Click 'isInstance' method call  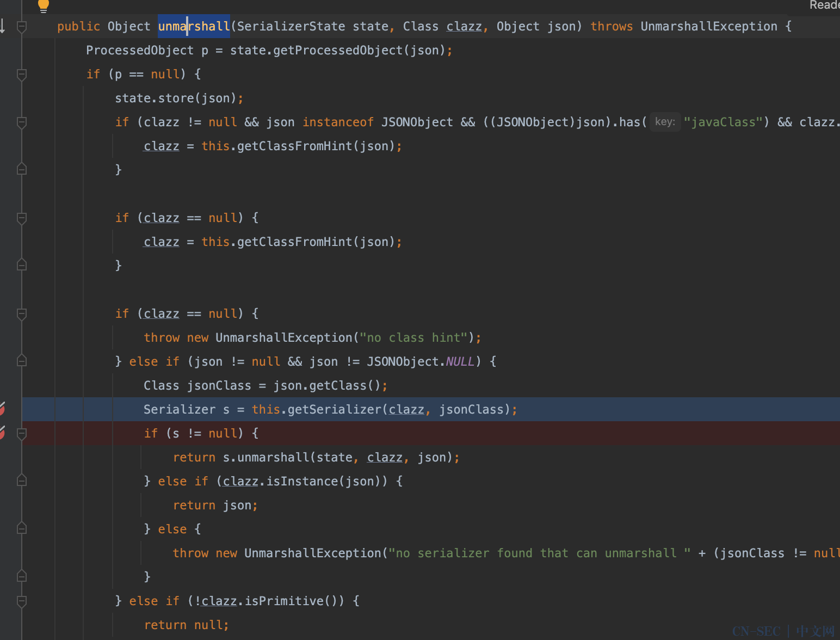point(302,481)
